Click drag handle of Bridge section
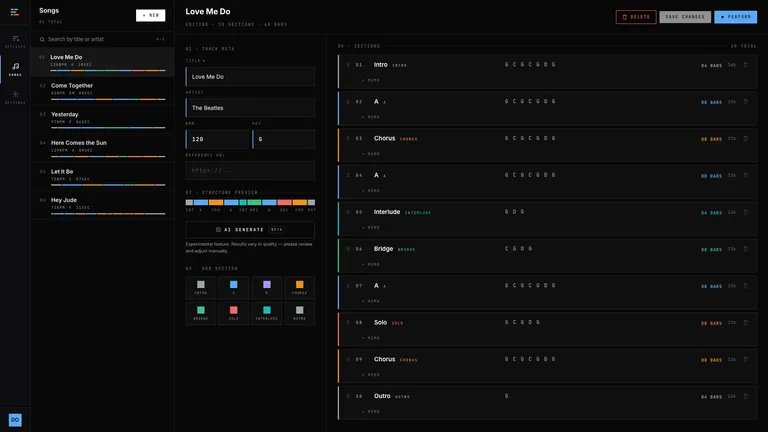The width and height of the screenshot is (768, 432). [x=348, y=249]
